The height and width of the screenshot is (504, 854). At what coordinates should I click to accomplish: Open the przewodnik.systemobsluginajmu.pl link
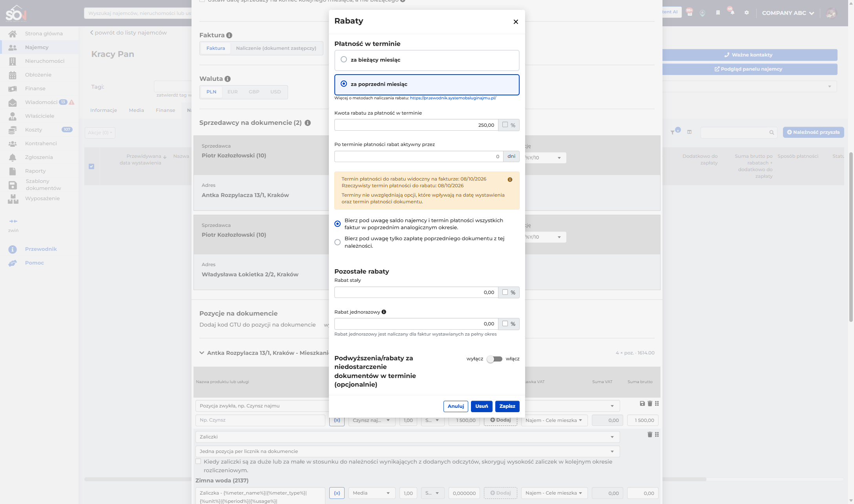(x=453, y=98)
